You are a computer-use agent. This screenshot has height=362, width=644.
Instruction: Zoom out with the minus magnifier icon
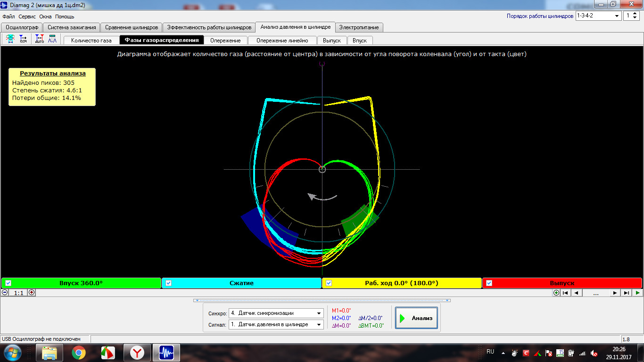tap(5, 292)
